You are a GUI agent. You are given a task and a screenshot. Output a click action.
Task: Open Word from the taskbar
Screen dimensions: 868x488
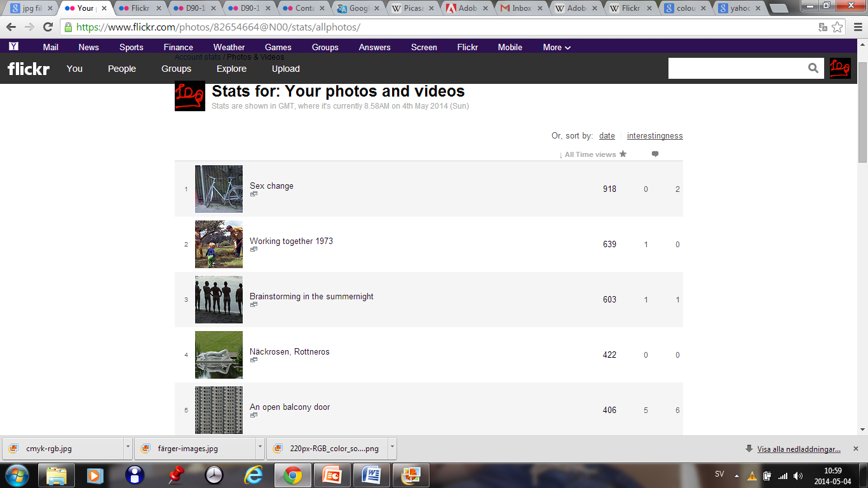coord(372,475)
